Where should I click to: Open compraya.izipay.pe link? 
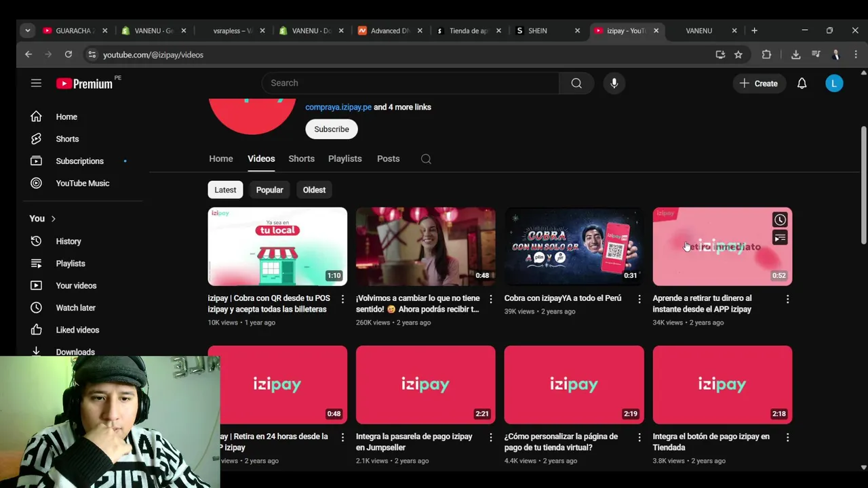(338, 107)
